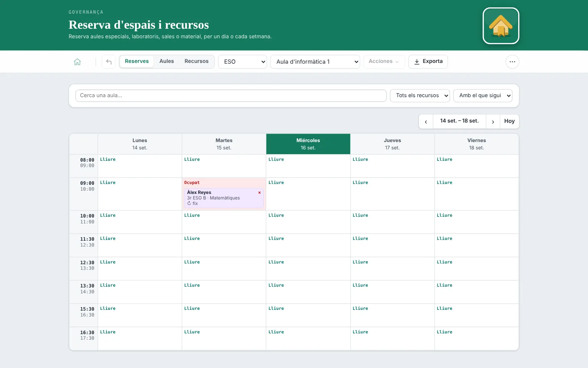Click the 14 set. – 18 set. date range
The image size is (588, 368).
(459, 121)
